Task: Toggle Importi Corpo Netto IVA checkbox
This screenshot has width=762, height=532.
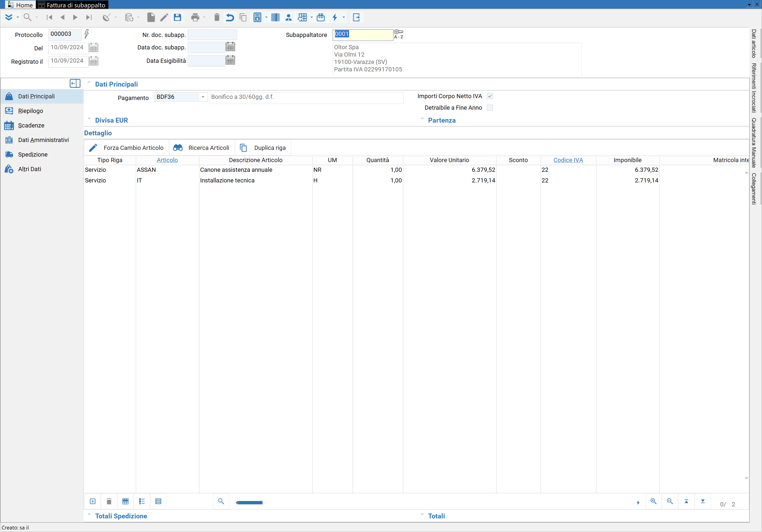Action: point(490,96)
